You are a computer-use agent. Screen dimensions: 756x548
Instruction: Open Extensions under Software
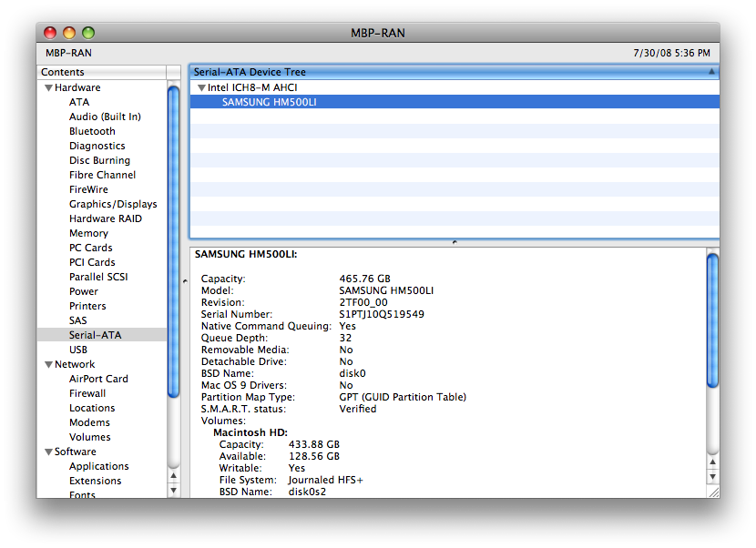tap(95, 481)
